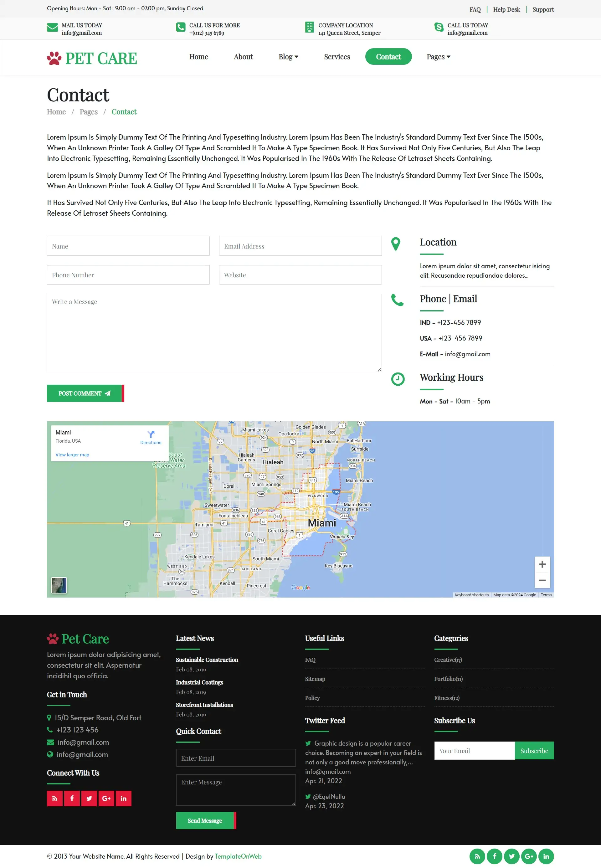Click the Subscribe button in footer

(534, 751)
